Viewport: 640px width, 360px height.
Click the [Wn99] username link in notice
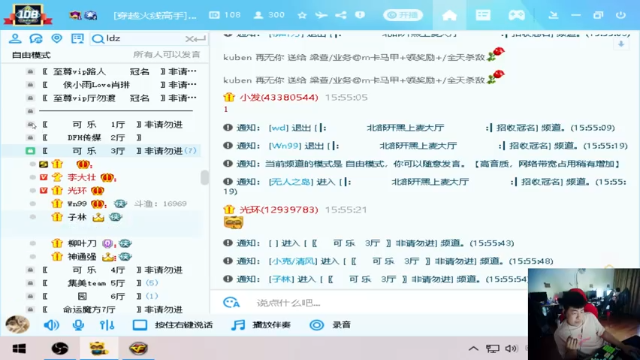[x=285, y=146]
